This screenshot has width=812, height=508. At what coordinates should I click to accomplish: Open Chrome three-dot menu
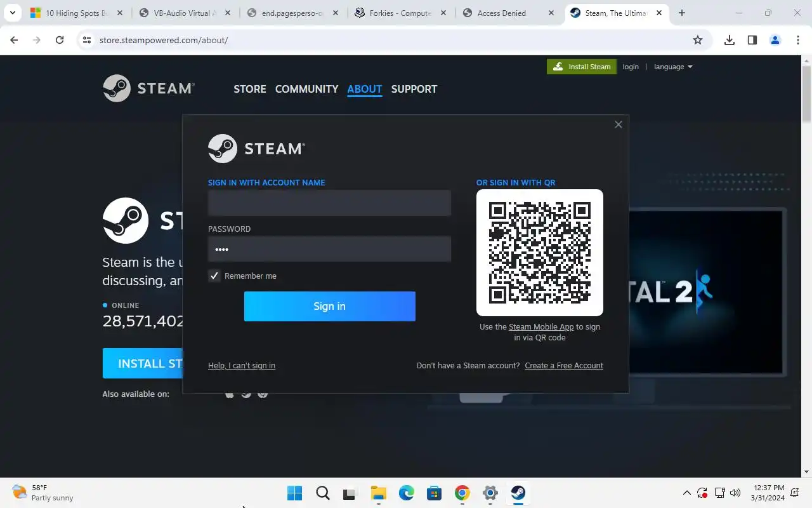point(798,40)
